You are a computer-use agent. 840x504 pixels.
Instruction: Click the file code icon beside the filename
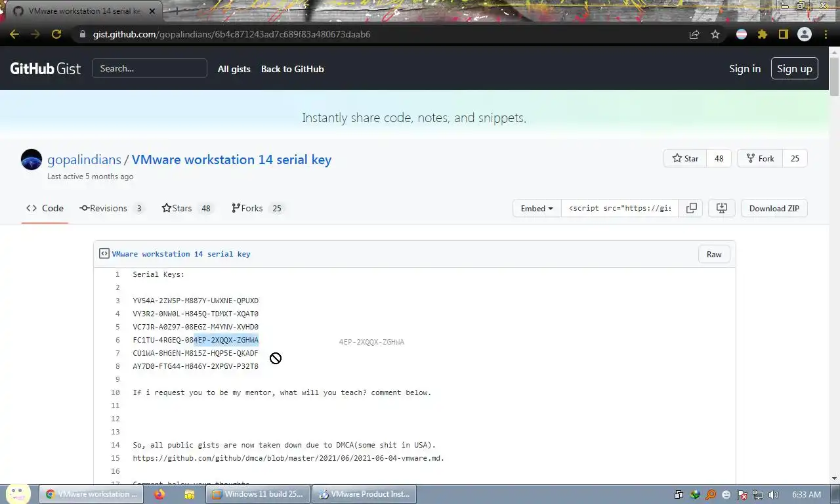pos(104,253)
